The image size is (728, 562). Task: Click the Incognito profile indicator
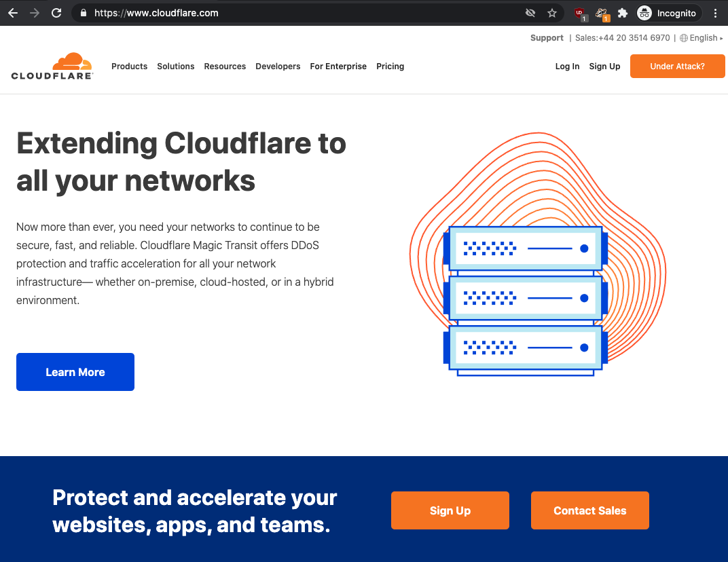pyautogui.click(x=667, y=13)
